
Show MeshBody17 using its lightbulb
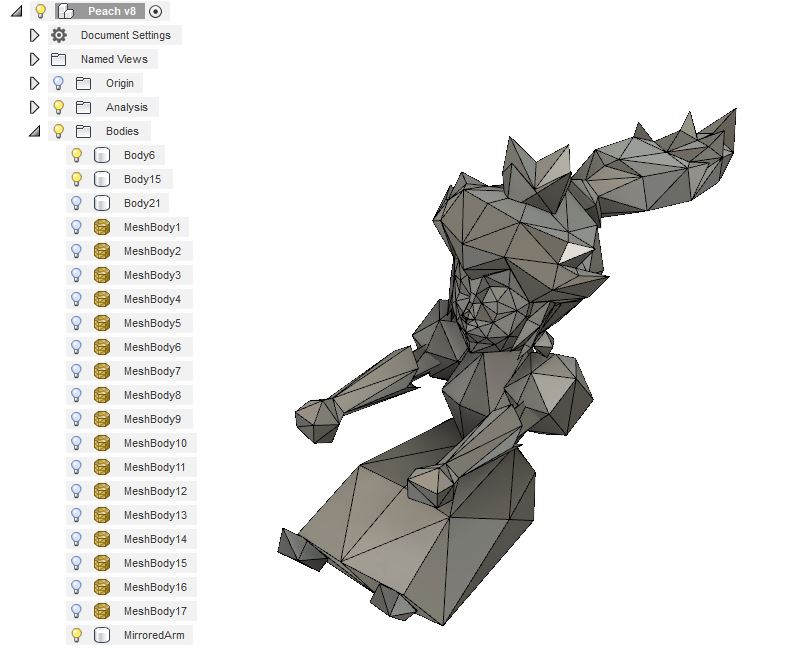76,611
